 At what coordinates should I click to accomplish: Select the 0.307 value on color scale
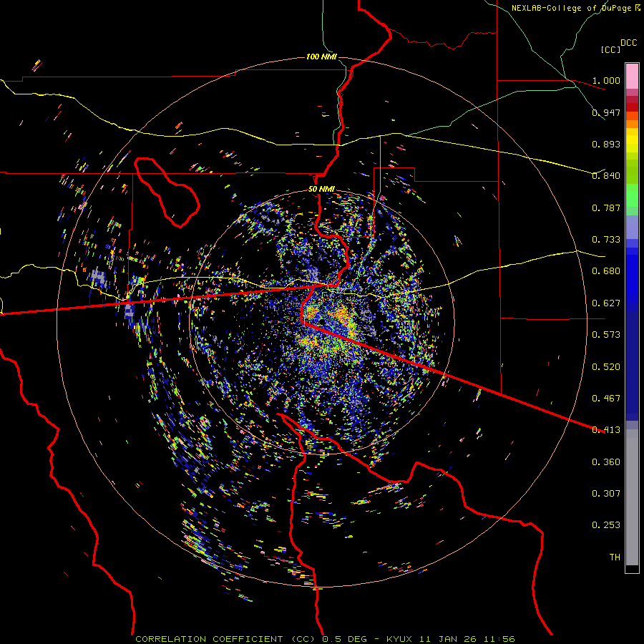click(606, 494)
